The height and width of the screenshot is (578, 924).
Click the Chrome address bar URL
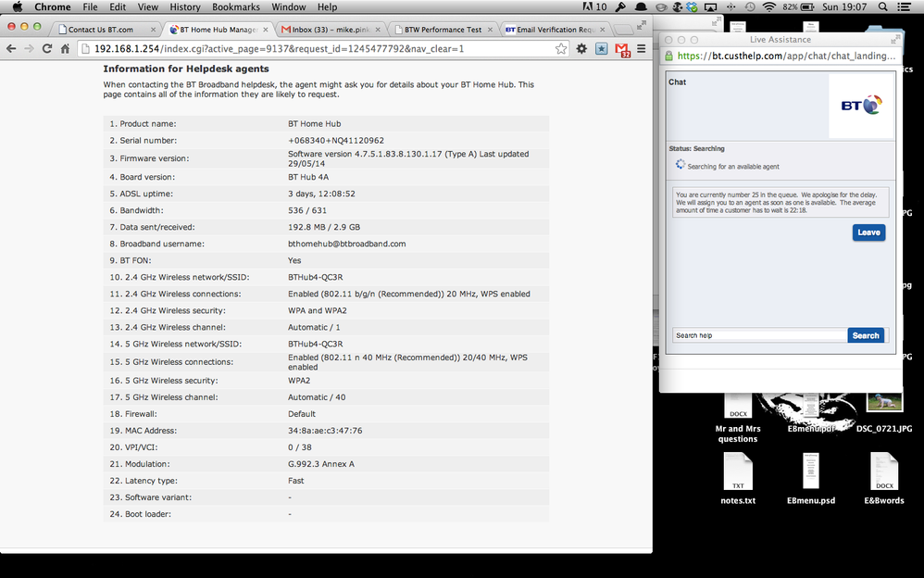pos(280,48)
